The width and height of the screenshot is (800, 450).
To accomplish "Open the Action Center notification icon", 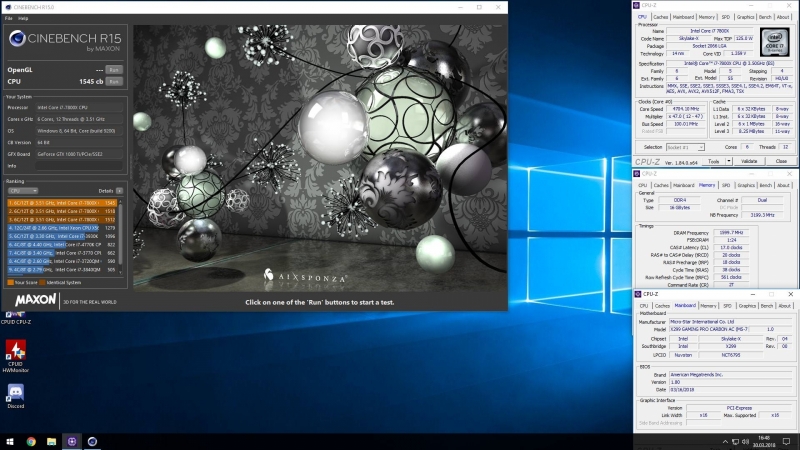I will click(x=787, y=441).
